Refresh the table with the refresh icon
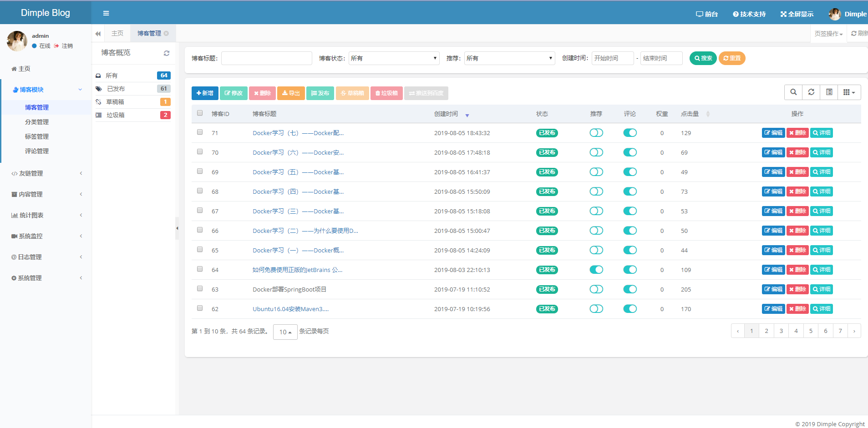Viewport: 868px width, 428px height. [x=811, y=92]
